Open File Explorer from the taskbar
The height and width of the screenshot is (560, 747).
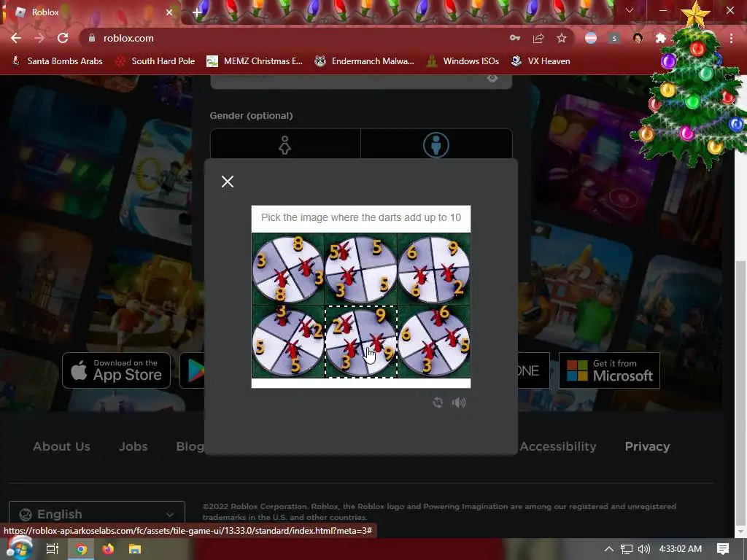click(x=135, y=549)
